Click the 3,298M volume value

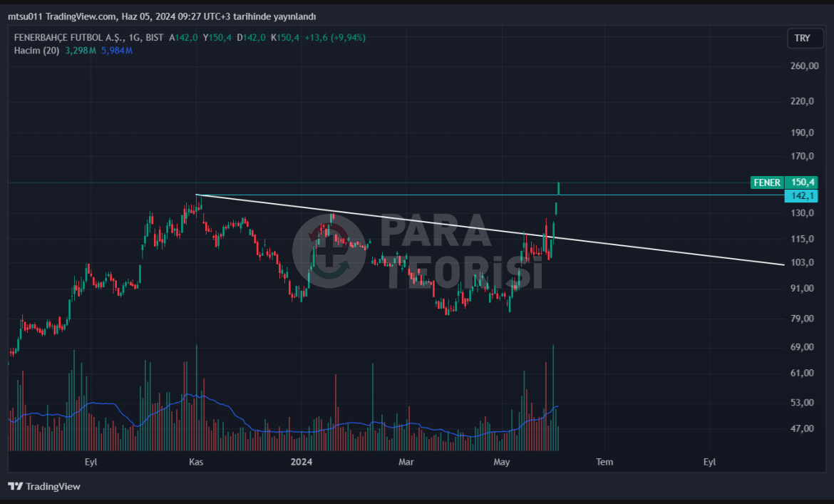coord(81,51)
